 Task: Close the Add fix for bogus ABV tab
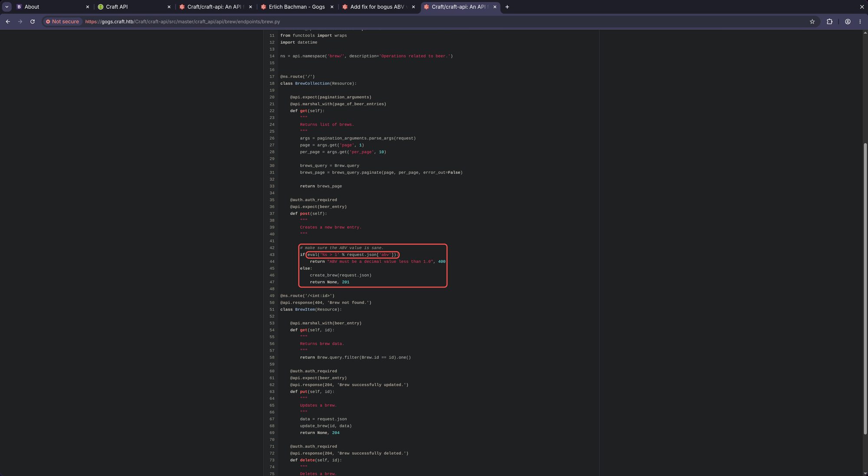(413, 7)
